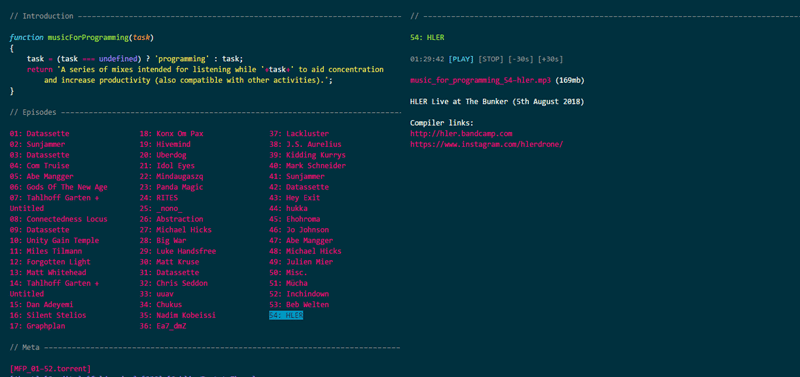Screen dimensions: 800x377
Task: Open episode 42: Datassette
Action: [299, 187]
